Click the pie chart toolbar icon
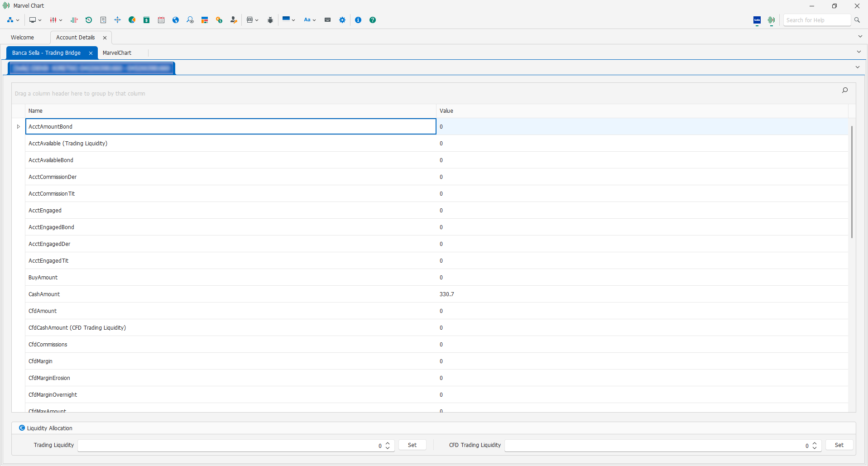The height and width of the screenshot is (466, 868). pyautogui.click(x=132, y=20)
